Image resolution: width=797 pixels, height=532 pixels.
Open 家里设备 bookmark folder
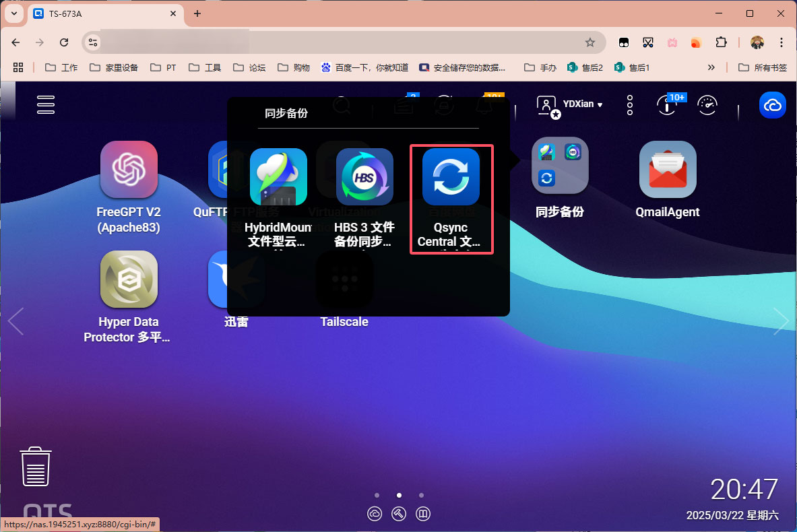pyautogui.click(x=114, y=67)
